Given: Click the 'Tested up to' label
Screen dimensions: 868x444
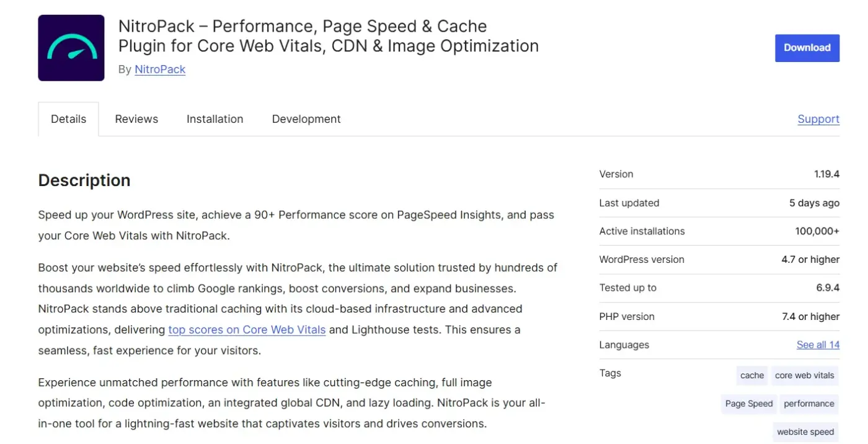Looking at the screenshot, I should point(627,288).
